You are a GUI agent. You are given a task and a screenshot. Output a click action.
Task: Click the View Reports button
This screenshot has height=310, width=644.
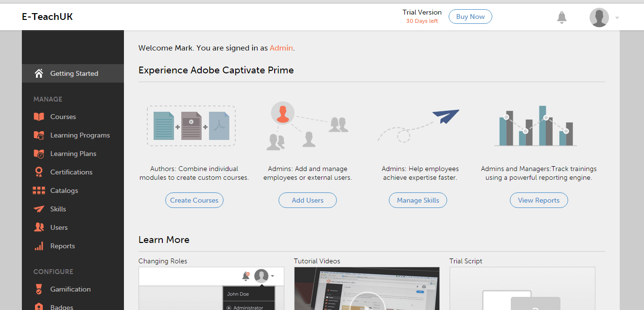539,200
